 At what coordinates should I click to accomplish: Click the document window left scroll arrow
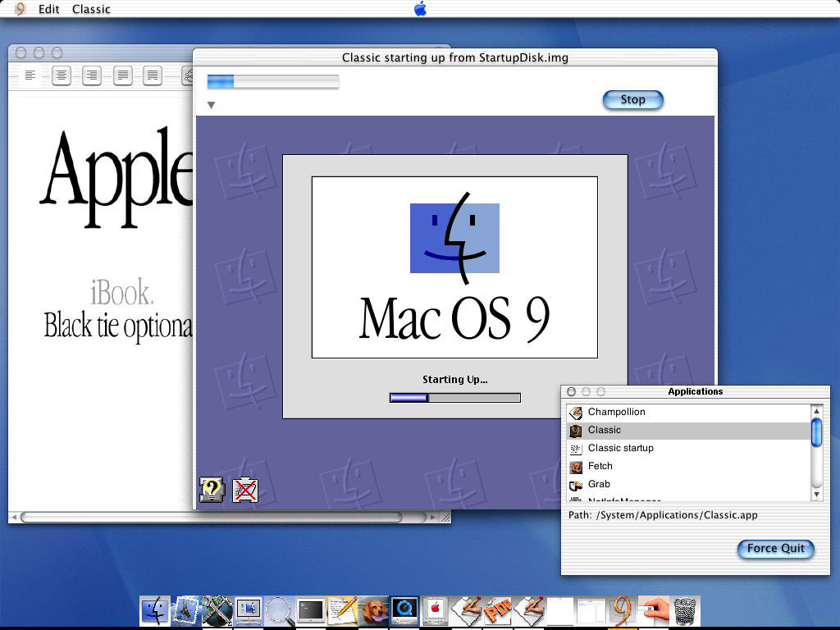[x=15, y=518]
